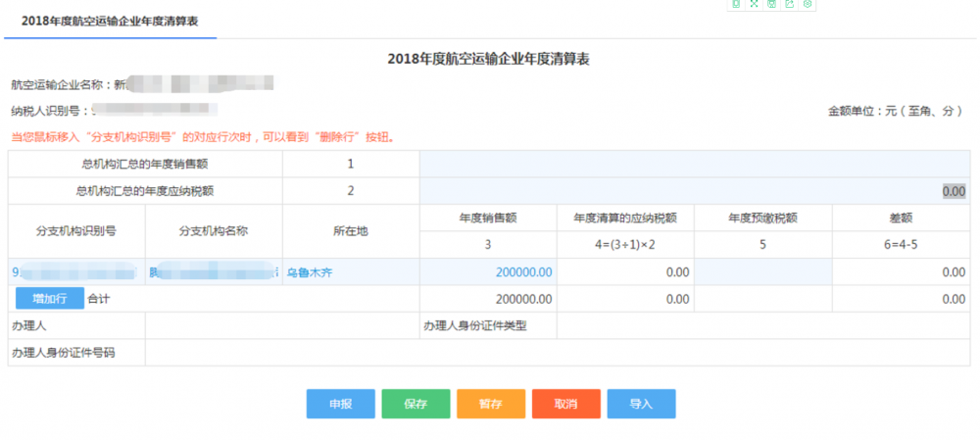Add a row with 增加行

(50, 299)
